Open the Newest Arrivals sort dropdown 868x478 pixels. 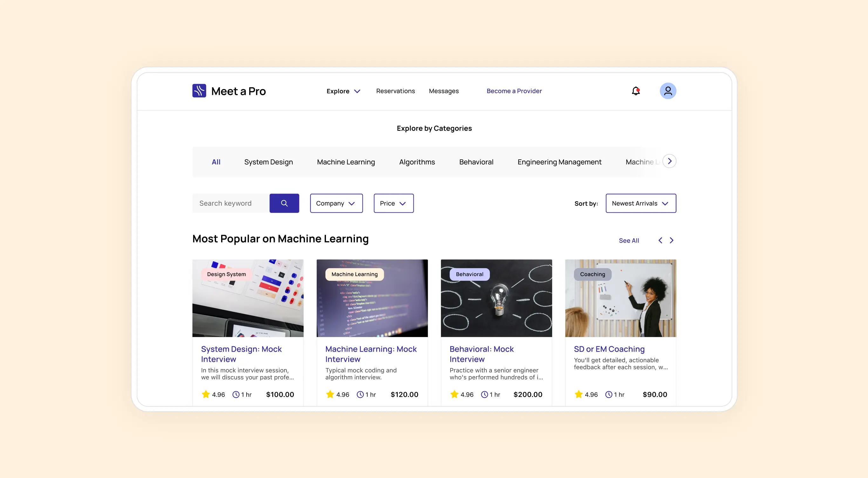[640, 203]
